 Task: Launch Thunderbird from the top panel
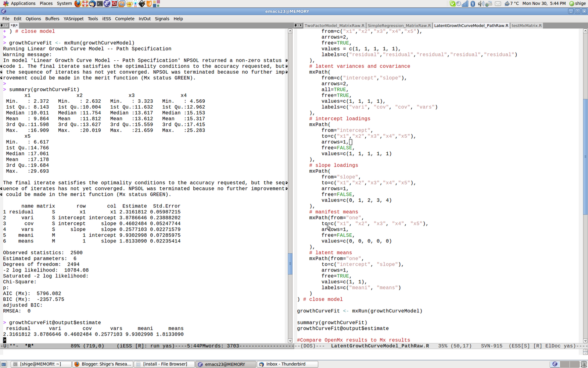92,4
